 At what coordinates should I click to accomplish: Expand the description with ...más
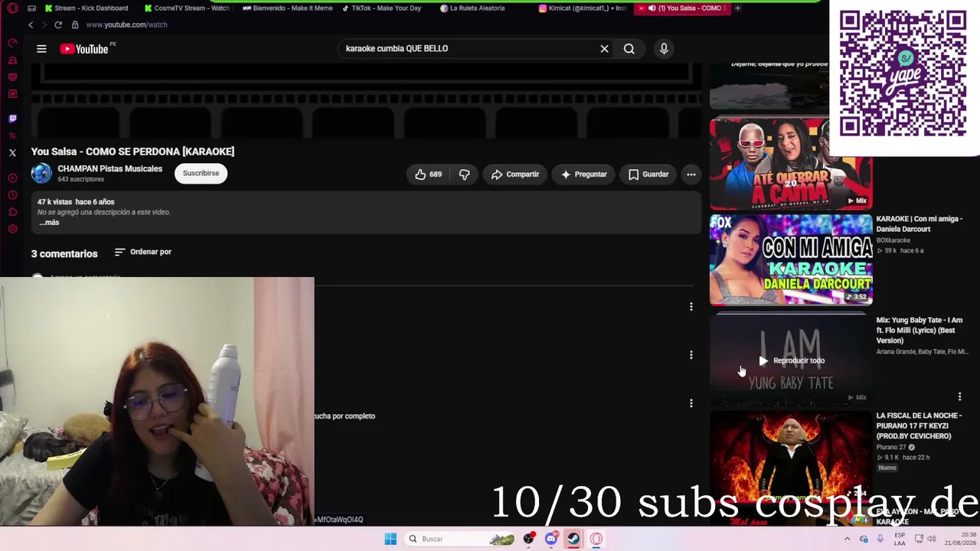(x=48, y=223)
